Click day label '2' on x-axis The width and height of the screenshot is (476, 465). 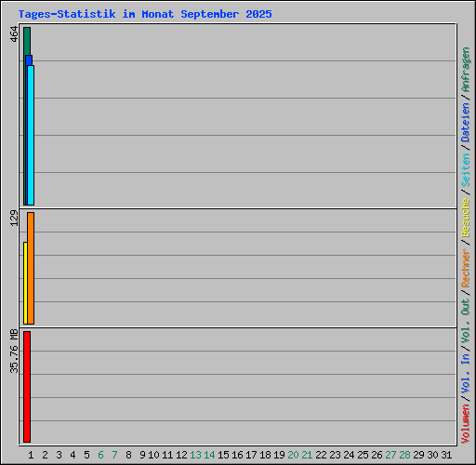tap(45, 455)
